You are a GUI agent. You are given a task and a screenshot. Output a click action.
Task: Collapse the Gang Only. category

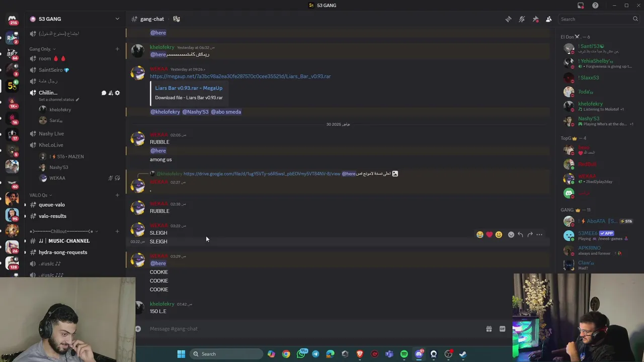pyautogui.click(x=42, y=49)
